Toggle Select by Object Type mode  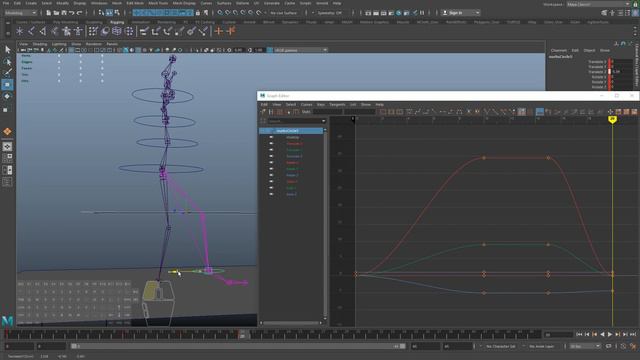[109, 13]
